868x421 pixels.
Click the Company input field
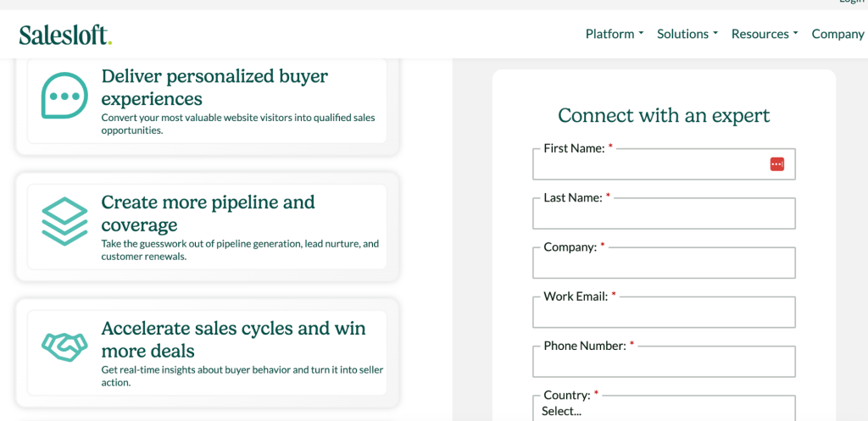pyautogui.click(x=664, y=263)
